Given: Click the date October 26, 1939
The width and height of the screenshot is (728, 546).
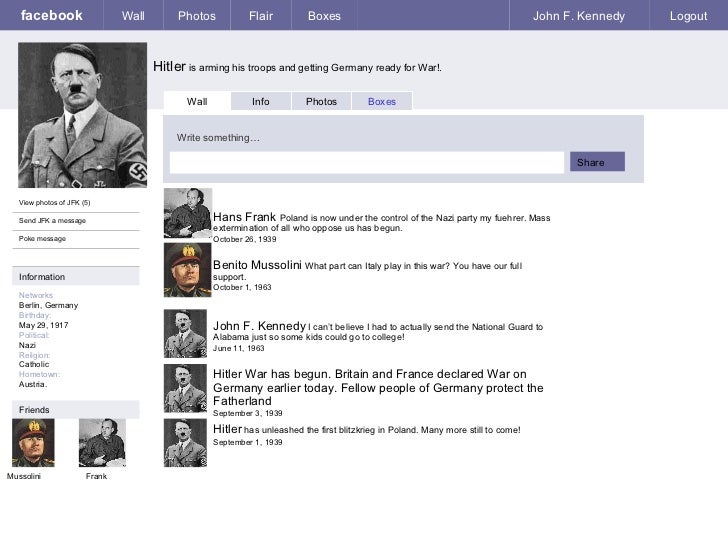Looking at the screenshot, I should [x=245, y=239].
